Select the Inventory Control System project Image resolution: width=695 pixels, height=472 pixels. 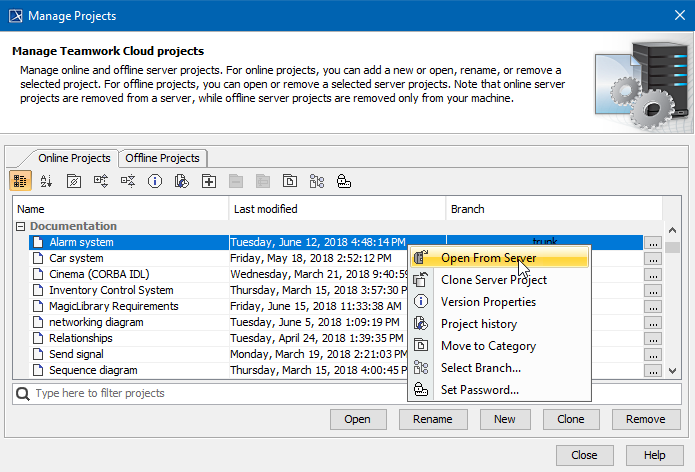click(111, 290)
